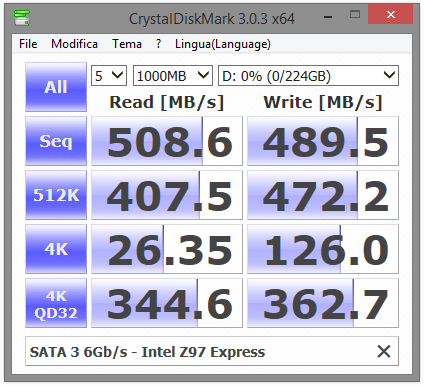The width and height of the screenshot is (424, 386).
Task: Minimize the CrystalDiskMark window
Action: (328, 15)
